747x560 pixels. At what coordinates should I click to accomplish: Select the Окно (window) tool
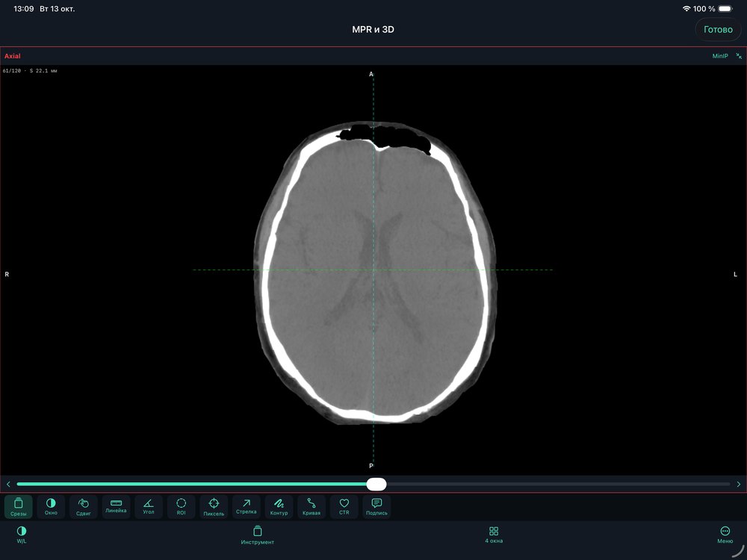click(51, 506)
